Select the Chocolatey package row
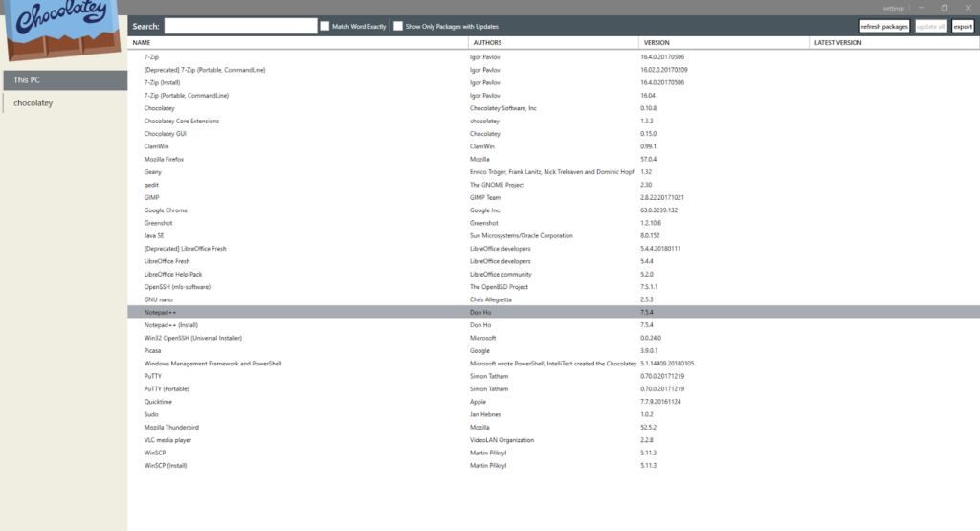Viewport: 980px width, 531px height. (x=554, y=108)
